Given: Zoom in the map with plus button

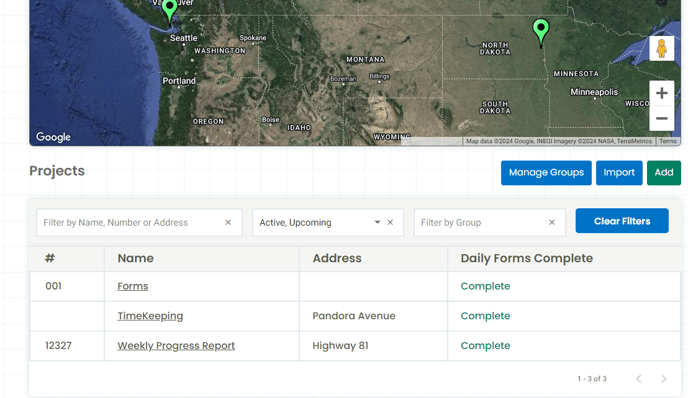Looking at the screenshot, I should tap(662, 93).
